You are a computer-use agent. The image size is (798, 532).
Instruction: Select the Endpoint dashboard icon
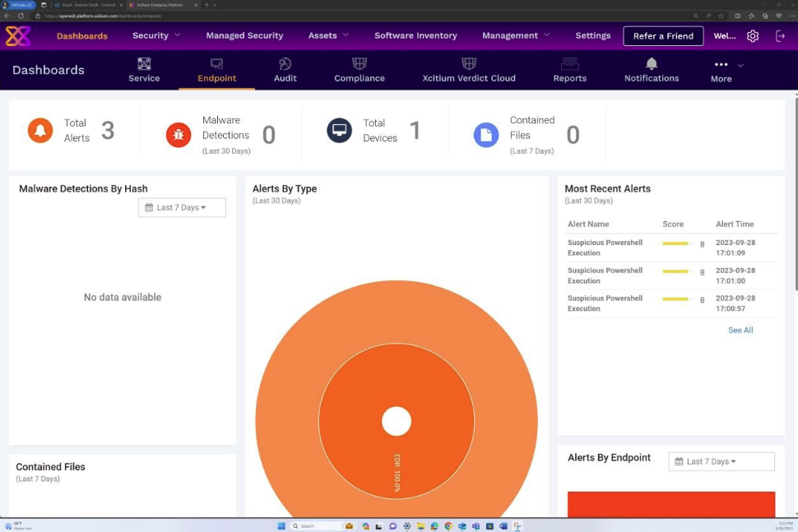click(217, 63)
